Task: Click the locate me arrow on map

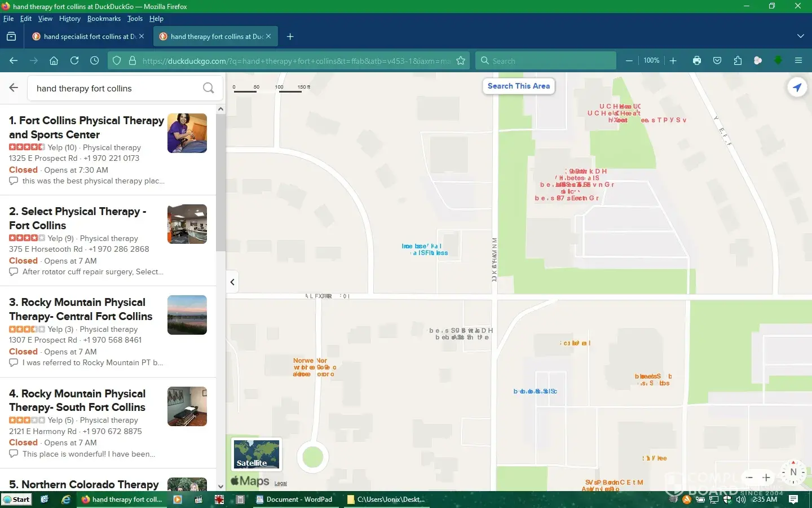Action: 797,87
